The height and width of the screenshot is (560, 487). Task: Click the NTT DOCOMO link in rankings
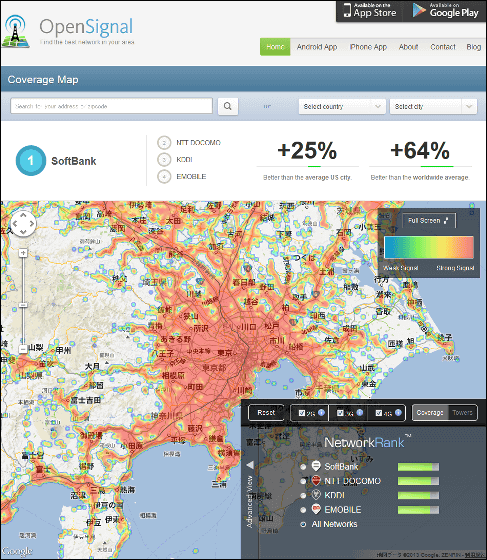[x=198, y=142]
